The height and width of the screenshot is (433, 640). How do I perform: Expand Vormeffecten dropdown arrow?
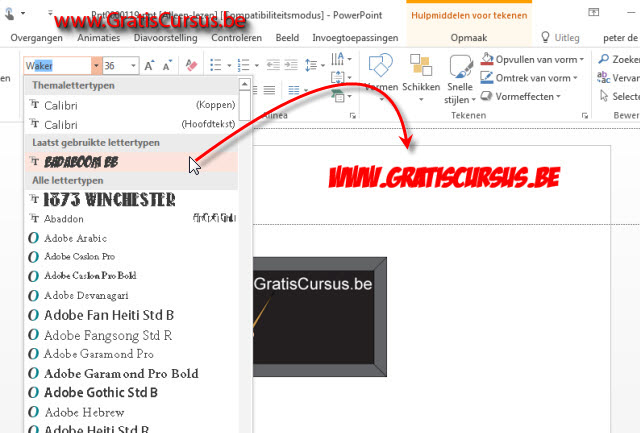558,97
